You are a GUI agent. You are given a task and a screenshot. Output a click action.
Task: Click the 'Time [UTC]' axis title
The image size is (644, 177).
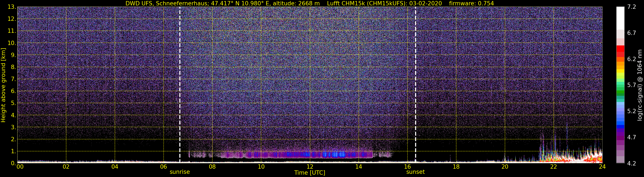(x=310, y=173)
